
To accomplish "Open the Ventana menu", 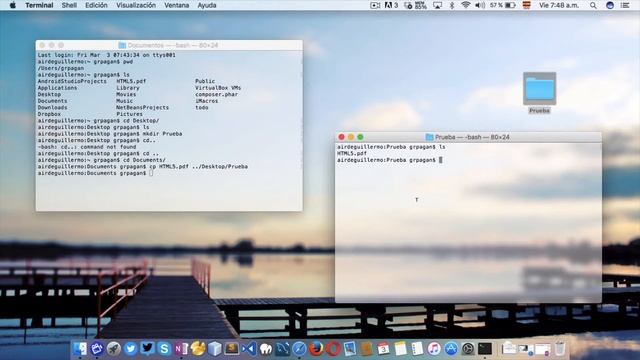I will [x=177, y=5].
